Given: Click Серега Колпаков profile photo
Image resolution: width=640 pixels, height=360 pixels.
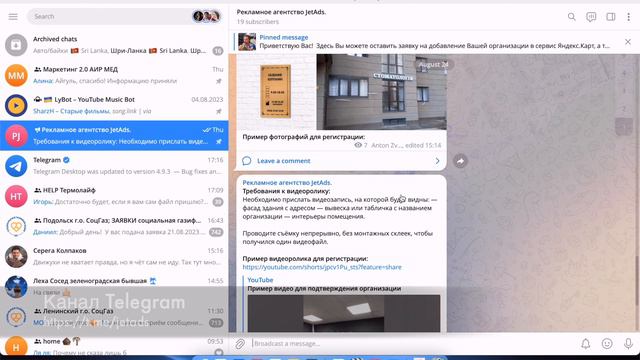Looking at the screenshot, I should (x=16, y=257).
